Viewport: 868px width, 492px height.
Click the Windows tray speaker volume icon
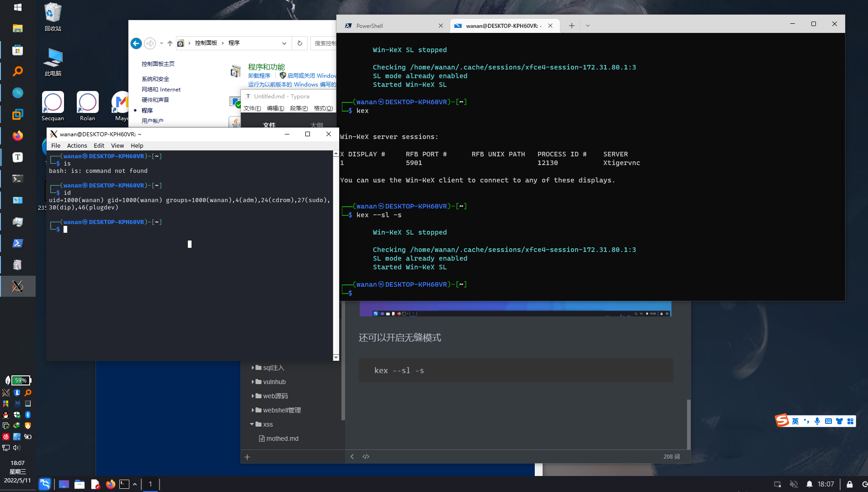tap(17, 448)
